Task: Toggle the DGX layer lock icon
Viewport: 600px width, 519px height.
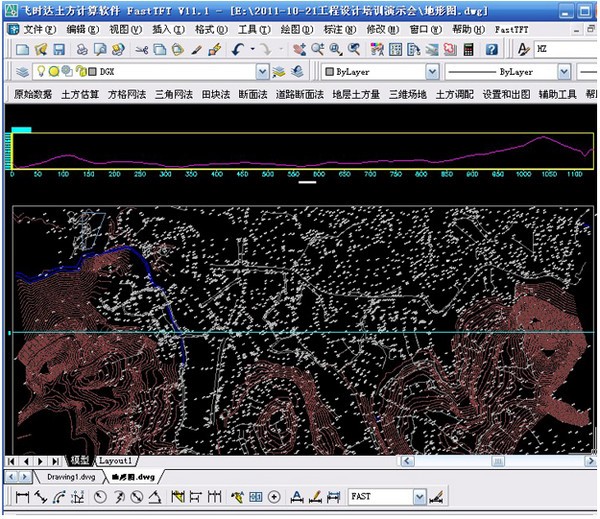Action: [x=78, y=72]
